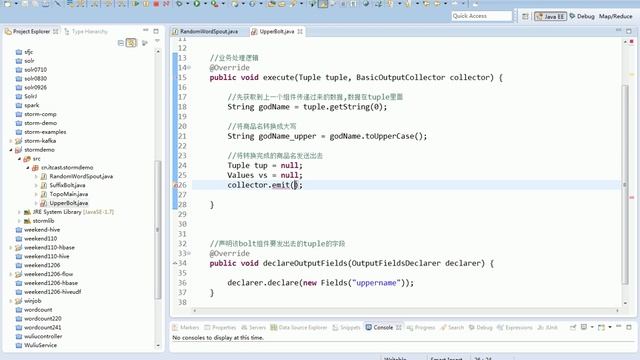The image size is (640, 360).
Task: Click the Collapse All icon in Project Explorer
Action: [121, 42]
